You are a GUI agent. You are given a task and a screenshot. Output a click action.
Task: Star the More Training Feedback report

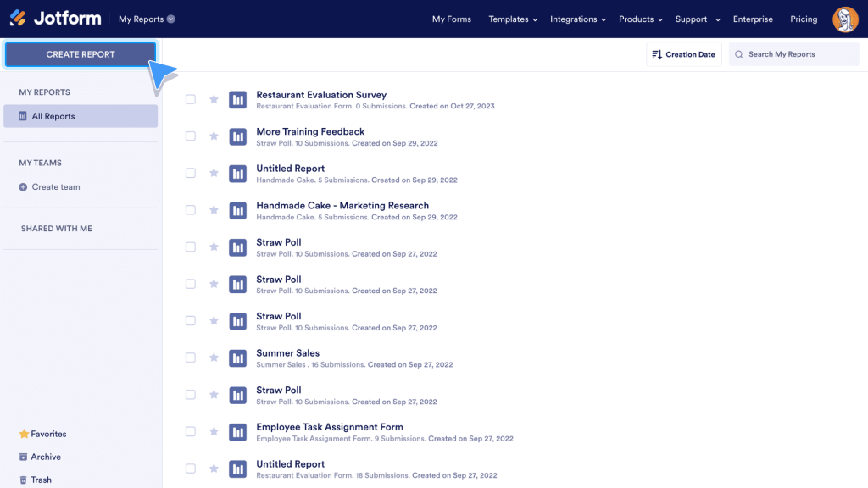click(x=214, y=136)
